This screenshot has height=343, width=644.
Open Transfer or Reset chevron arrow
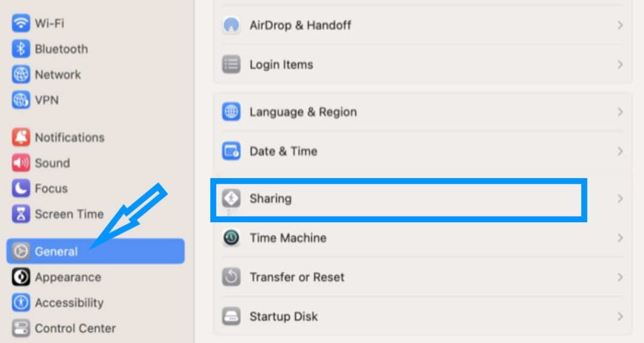[620, 278]
